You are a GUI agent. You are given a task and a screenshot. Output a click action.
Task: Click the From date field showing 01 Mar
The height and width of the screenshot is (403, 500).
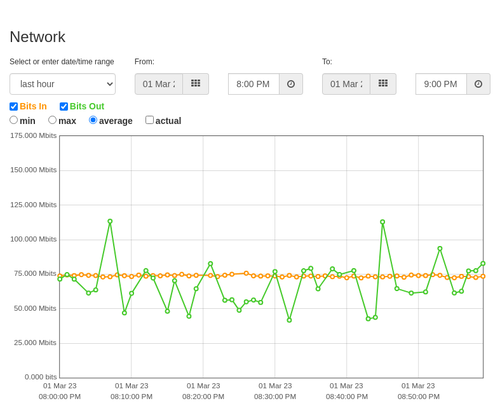tap(159, 84)
